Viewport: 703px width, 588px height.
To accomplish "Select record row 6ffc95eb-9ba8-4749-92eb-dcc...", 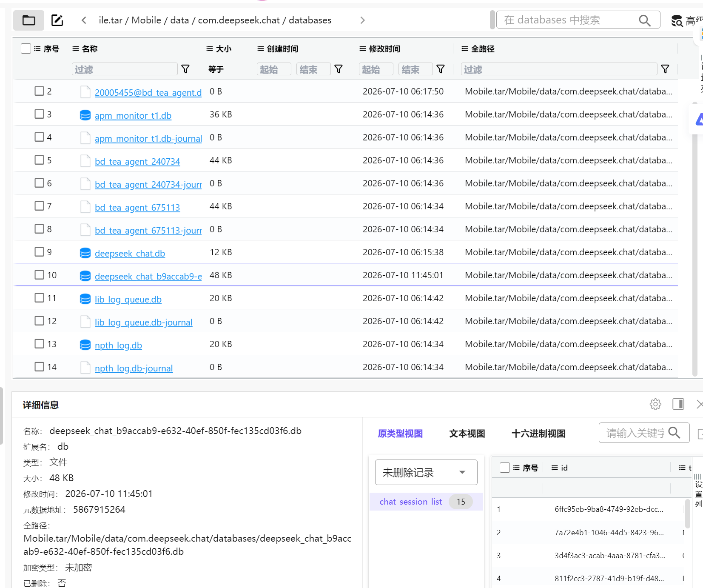I will pos(589,509).
